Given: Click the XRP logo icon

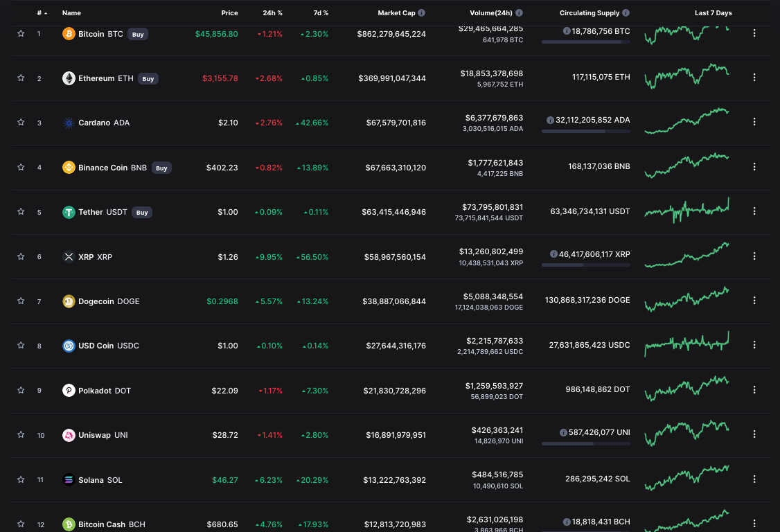Looking at the screenshot, I should pos(69,257).
